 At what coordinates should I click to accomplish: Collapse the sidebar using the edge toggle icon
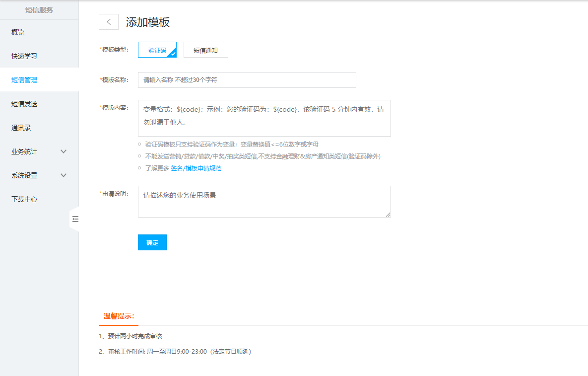pyautogui.click(x=75, y=219)
